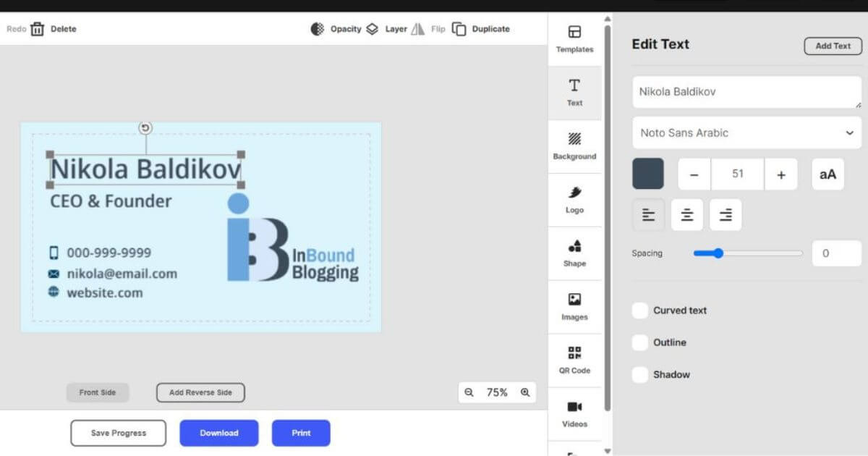Open the Templates panel
This screenshot has height=456, width=868.
[574, 39]
